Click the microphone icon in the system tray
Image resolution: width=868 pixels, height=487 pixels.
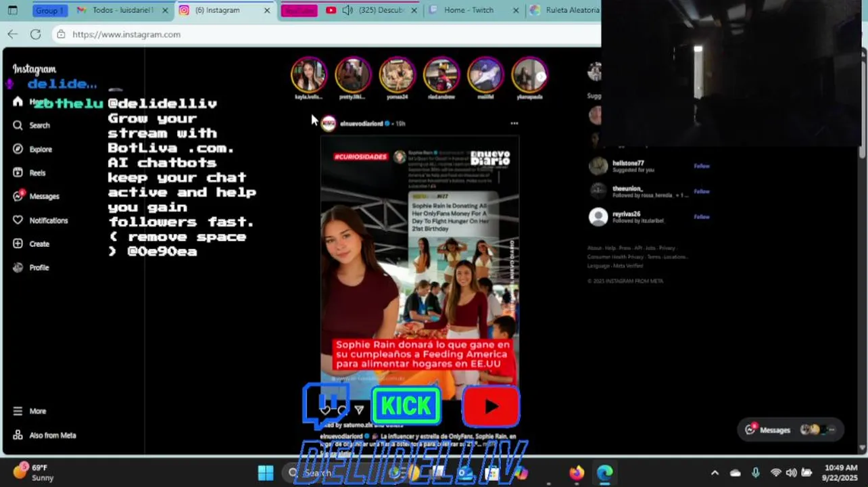[x=755, y=473]
